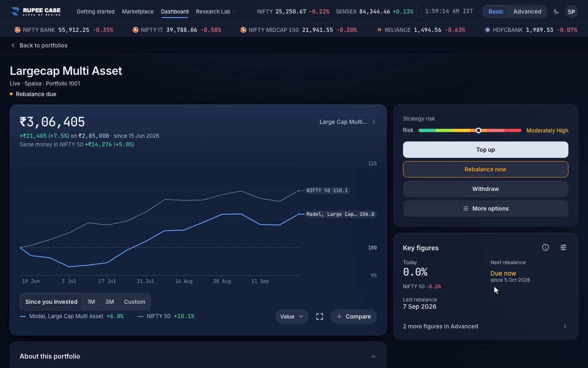
Task: Switch to Advanced mode
Action: pyautogui.click(x=527, y=11)
